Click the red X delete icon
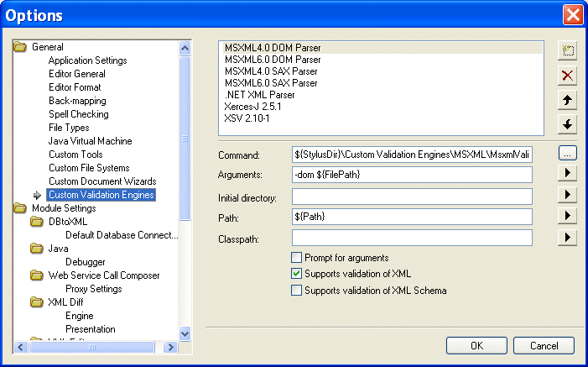Image resolution: width=588 pixels, height=367 pixels. (x=568, y=75)
